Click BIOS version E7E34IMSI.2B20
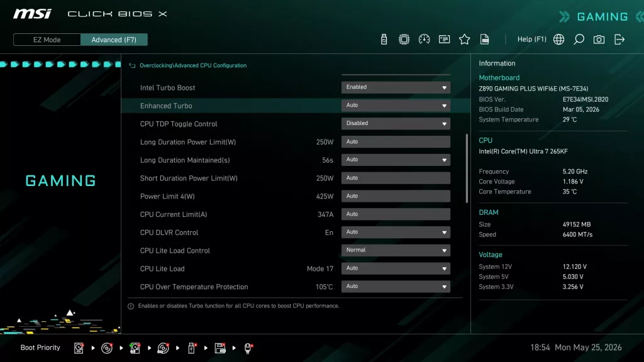Viewport: 644px width, 362px height. 586,99
